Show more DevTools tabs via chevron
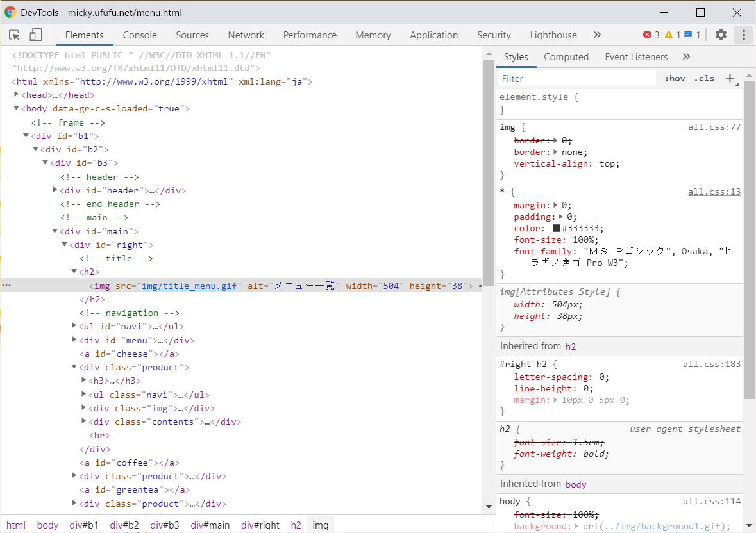This screenshot has width=756, height=533. pos(597,35)
